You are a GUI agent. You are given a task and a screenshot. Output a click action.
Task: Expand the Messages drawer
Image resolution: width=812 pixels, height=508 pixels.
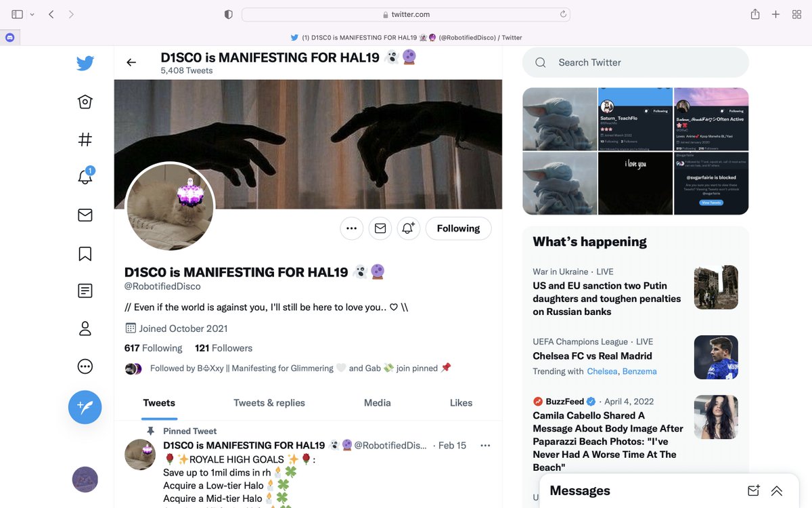[x=776, y=491]
